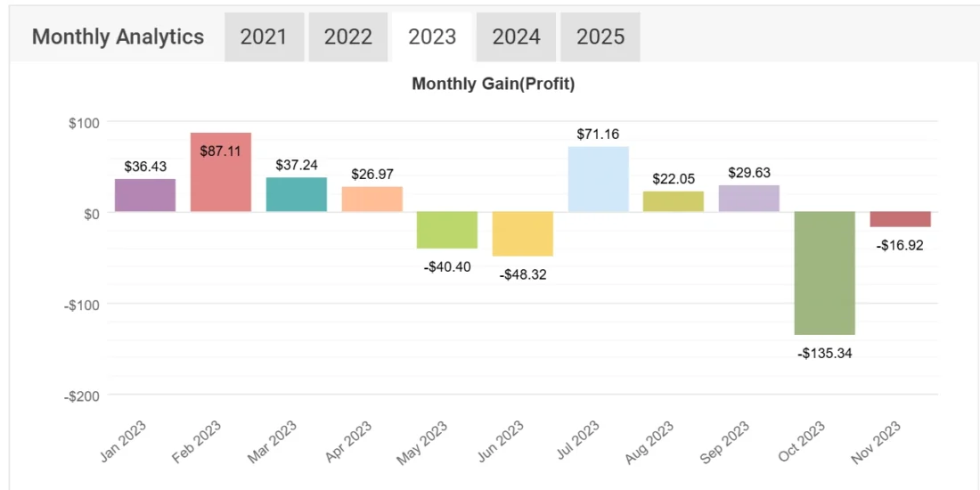Select the orange Apr 2023 bar
The image size is (980, 490).
tap(372, 199)
